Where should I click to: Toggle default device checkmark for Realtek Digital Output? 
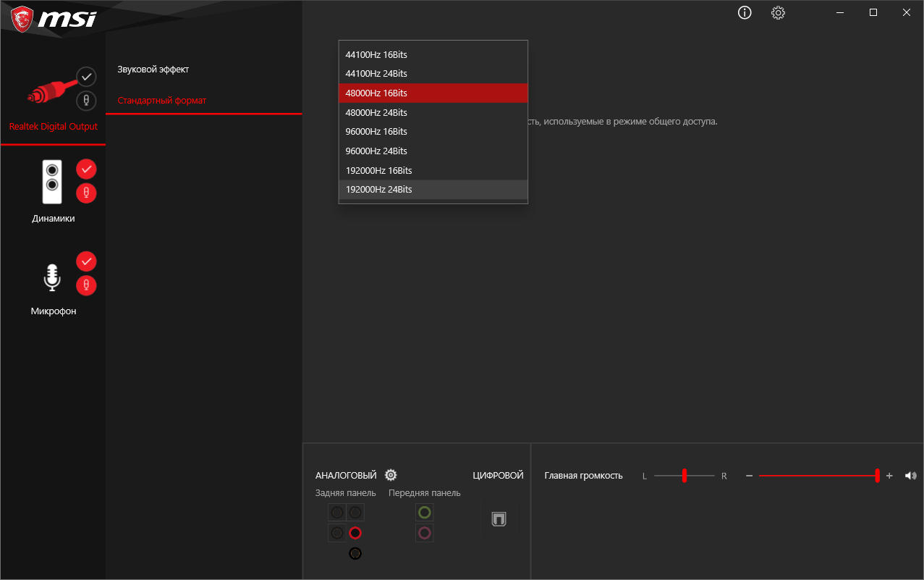[86, 76]
